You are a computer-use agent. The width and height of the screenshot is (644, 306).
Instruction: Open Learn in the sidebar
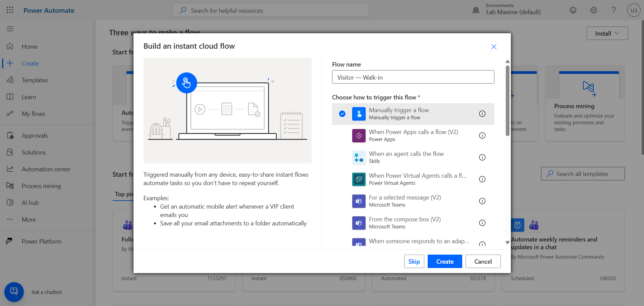pyautogui.click(x=48, y=97)
